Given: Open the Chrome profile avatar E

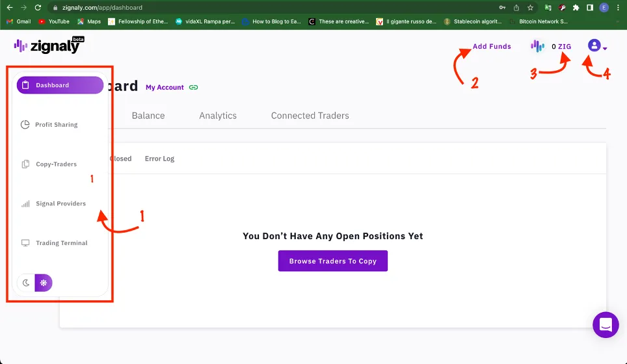Looking at the screenshot, I should [x=604, y=8].
